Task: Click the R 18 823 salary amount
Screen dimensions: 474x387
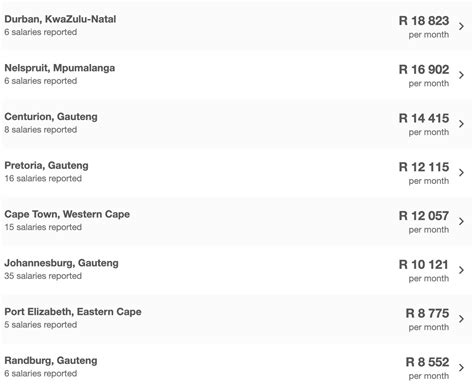Action: [424, 21]
